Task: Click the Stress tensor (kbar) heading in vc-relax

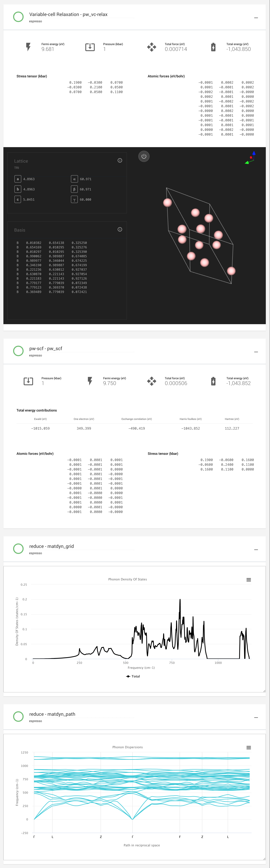Action: tap(32, 76)
